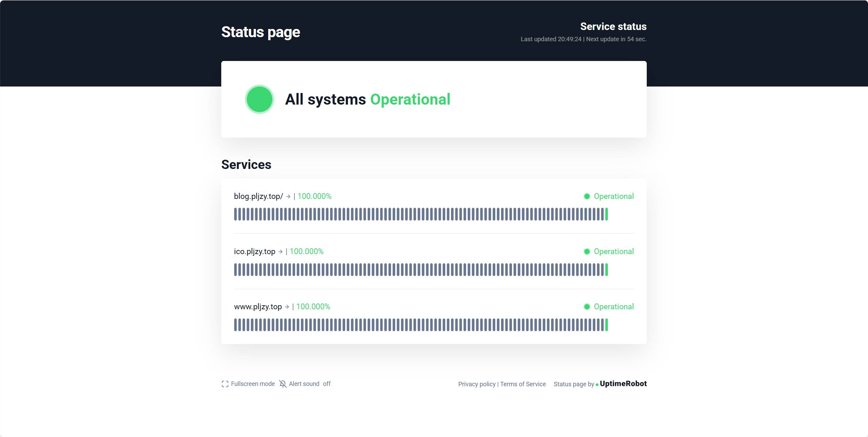
Task: Enable Fullscreen mode
Action: click(x=253, y=384)
